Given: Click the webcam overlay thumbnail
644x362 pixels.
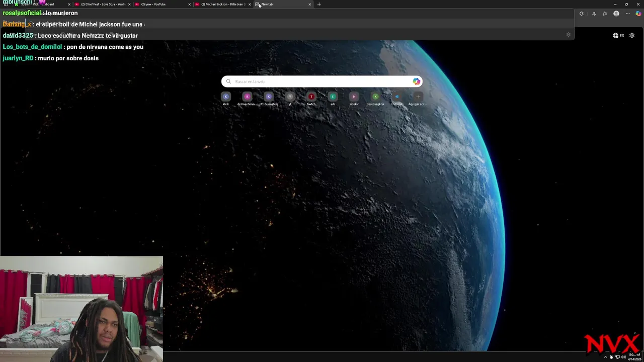Looking at the screenshot, I should pos(82,309).
